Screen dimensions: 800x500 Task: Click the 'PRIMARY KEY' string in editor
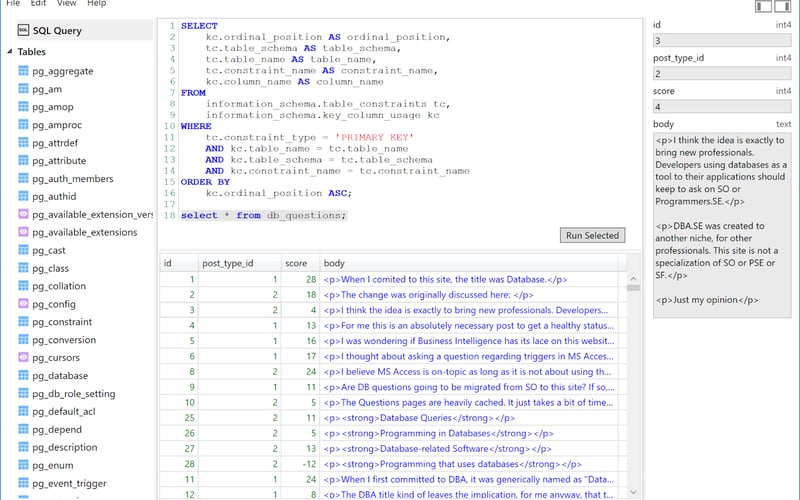pyautogui.click(x=374, y=137)
